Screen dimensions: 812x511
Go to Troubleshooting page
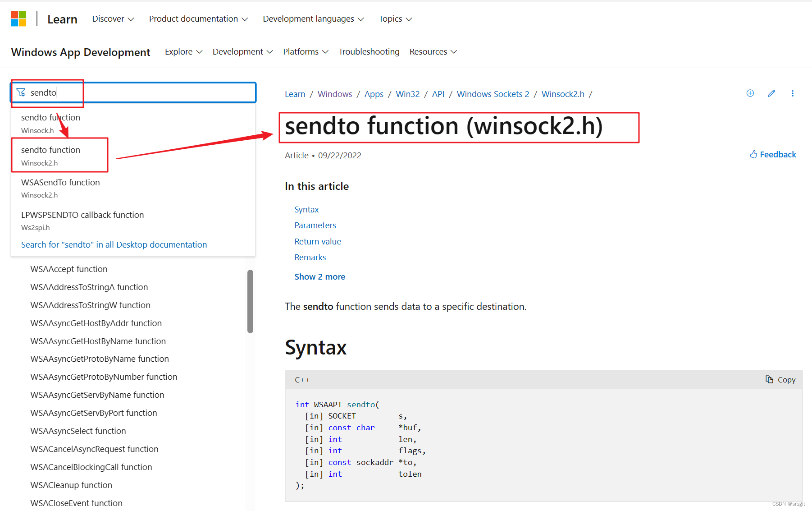369,52
